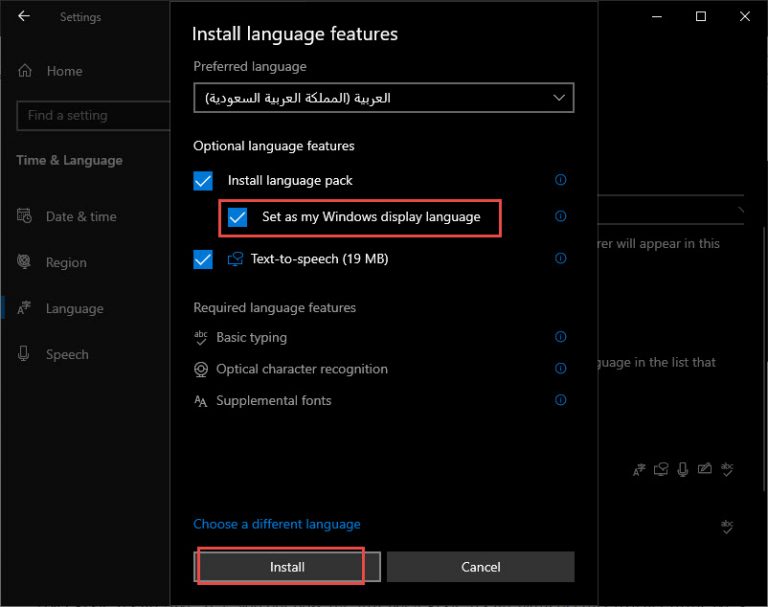Click the Supplemental fonts AA icon

[201, 401]
